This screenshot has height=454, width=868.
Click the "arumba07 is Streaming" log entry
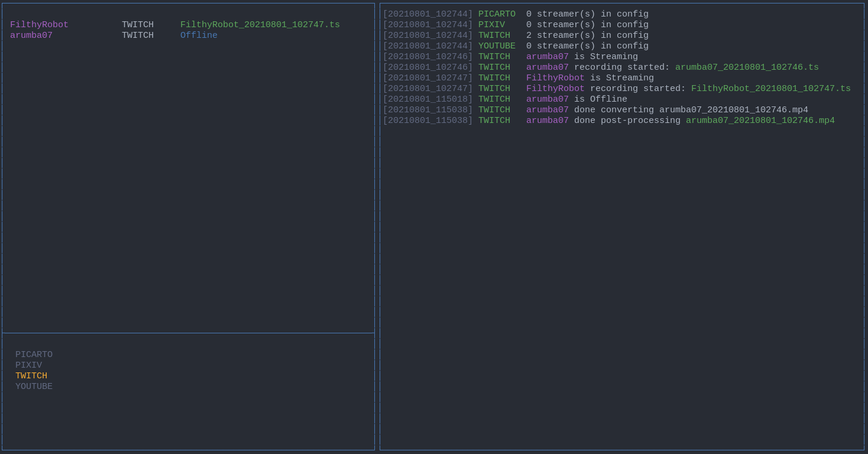point(582,57)
